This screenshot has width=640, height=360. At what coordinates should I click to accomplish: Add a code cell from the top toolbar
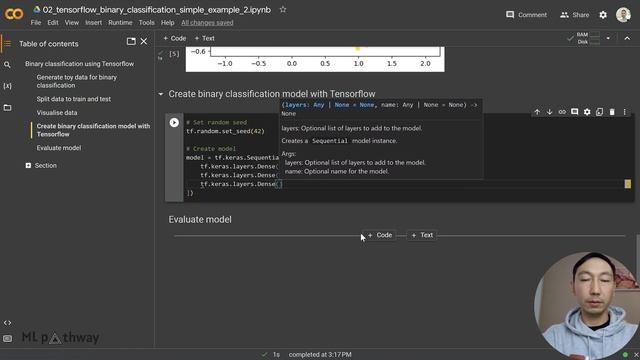click(175, 38)
